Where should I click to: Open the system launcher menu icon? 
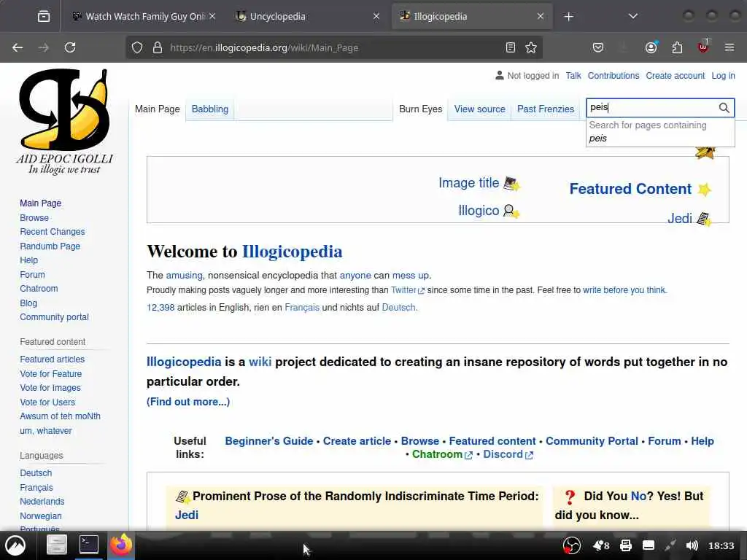(x=15, y=545)
